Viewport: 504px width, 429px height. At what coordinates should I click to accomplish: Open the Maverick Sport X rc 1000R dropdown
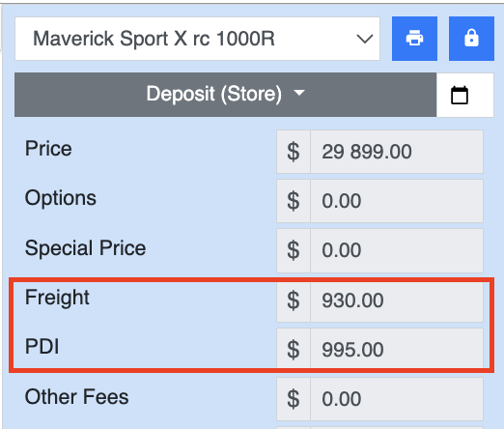(x=197, y=39)
